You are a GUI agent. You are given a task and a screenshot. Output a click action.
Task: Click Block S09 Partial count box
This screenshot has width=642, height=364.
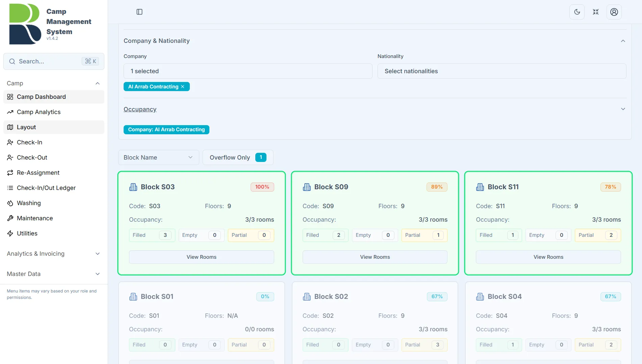click(425, 235)
